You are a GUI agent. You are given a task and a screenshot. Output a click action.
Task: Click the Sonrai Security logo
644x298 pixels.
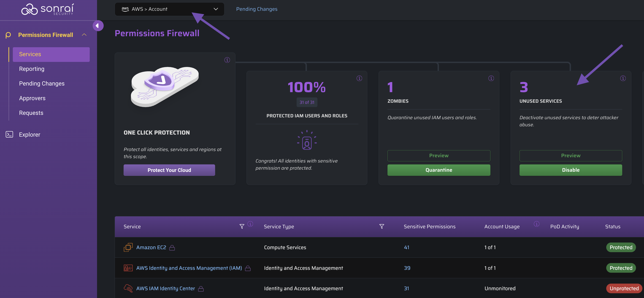pos(48,9)
